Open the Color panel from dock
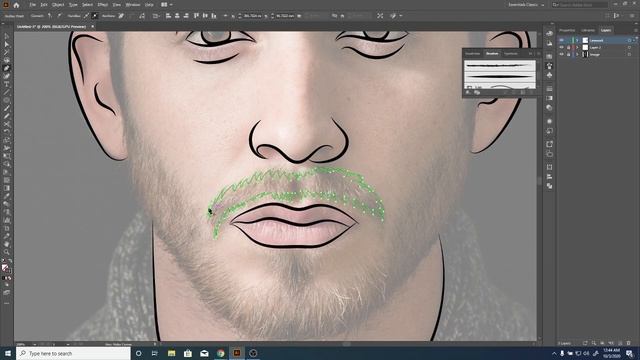The image size is (640, 360). (x=549, y=33)
